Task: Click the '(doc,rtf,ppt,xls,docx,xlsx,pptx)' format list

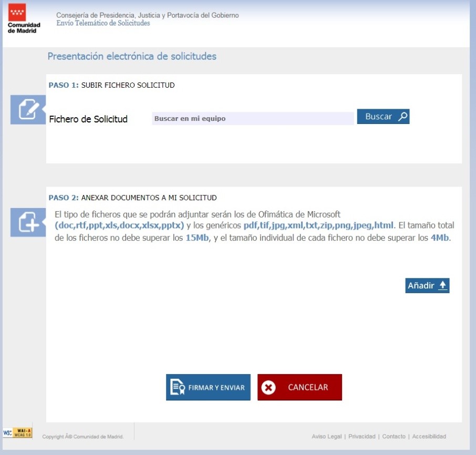Action: [119, 225]
